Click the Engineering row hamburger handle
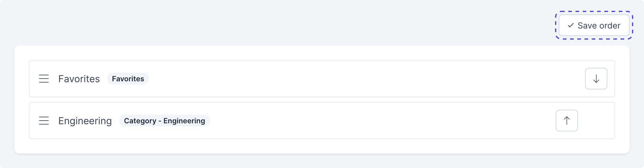Image resolution: width=644 pixels, height=168 pixels. pyautogui.click(x=44, y=121)
